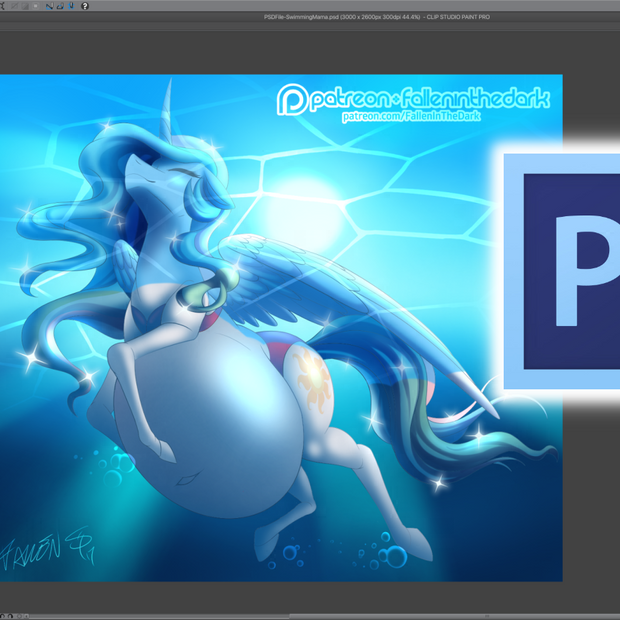Open Clip Studio Paint help icon
The width and height of the screenshot is (620, 620).
coord(85,6)
